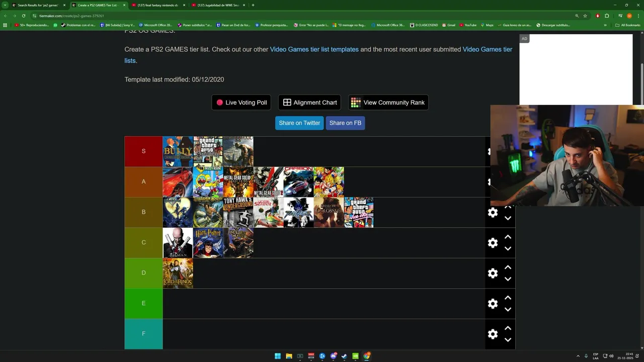Move tier F row up
644x362 pixels.
coord(508,328)
